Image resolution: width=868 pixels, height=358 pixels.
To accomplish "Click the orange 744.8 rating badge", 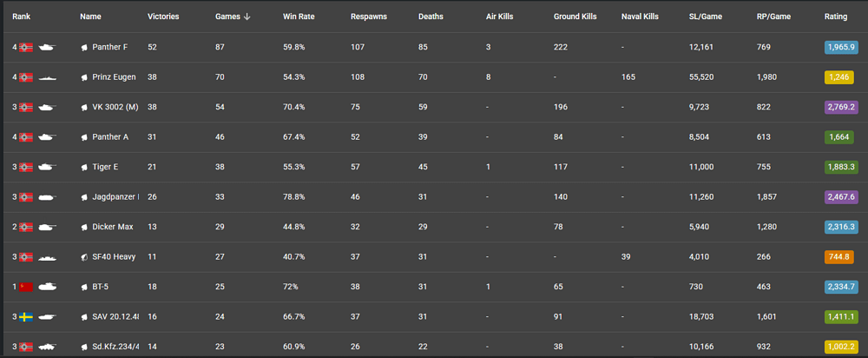I will [840, 257].
